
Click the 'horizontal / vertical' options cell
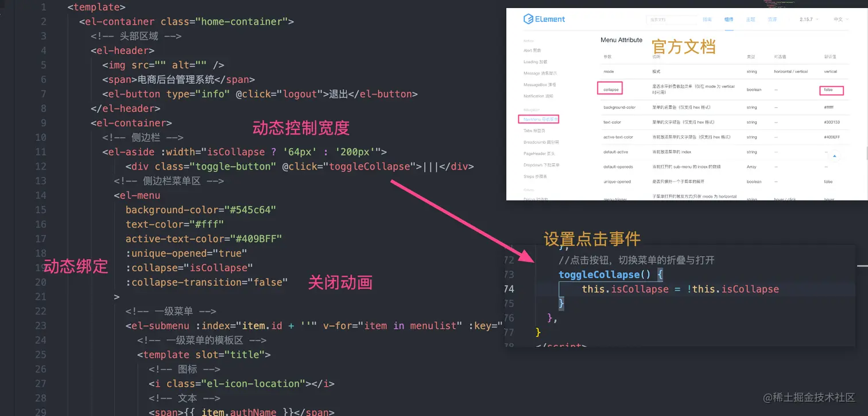click(x=791, y=72)
